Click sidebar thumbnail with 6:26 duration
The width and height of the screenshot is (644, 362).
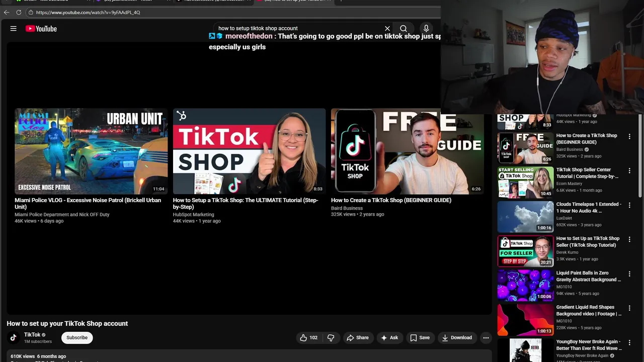[x=525, y=148]
